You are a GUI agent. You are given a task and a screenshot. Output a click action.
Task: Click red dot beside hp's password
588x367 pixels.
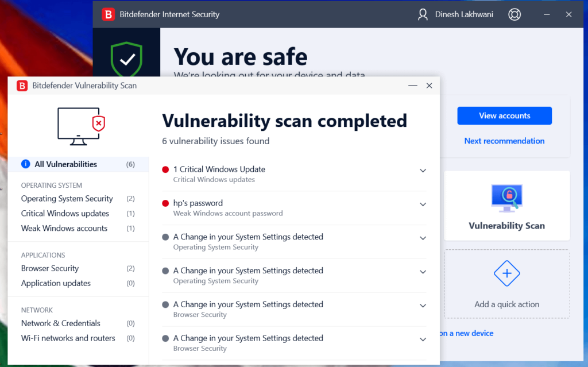pos(165,203)
